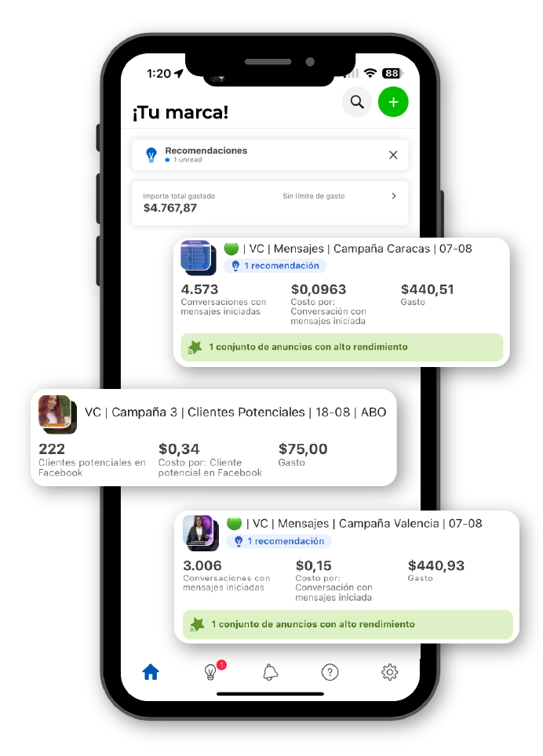Click the Campaña Caracas campaign thumbnail
The height and width of the screenshot is (756, 543).
click(x=198, y=258)
